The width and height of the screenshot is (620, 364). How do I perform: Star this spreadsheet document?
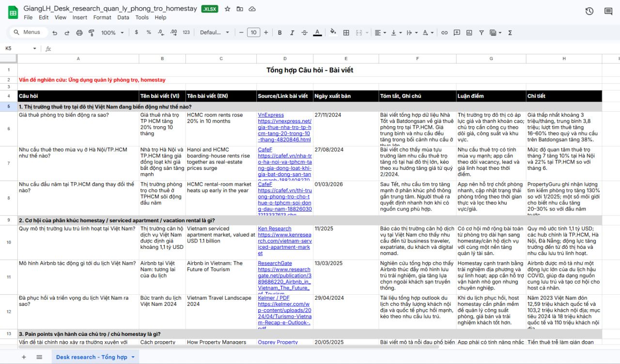[x=228, y=9]
